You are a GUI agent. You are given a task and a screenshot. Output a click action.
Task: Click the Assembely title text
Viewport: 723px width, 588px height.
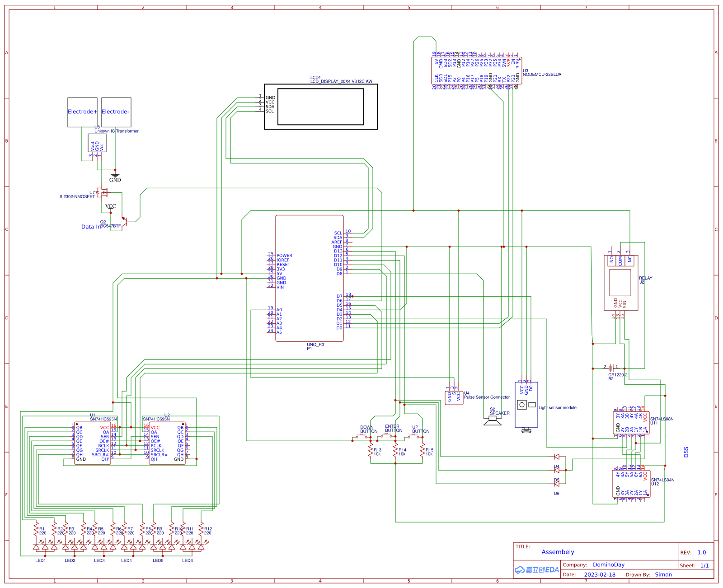click(559, 552)
